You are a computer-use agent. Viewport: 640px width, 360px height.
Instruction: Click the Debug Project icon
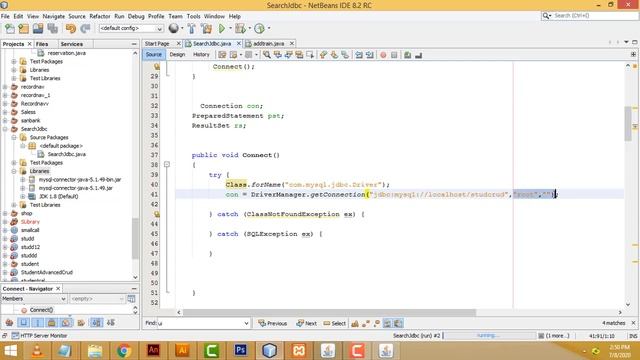[240, 28]
